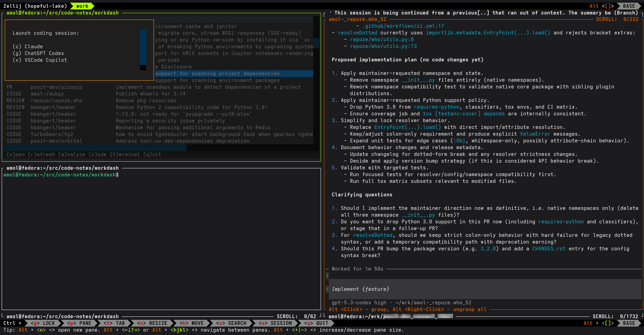Click the (t)erminal command in workdash footer
The image size is (644, 335).
125,155
